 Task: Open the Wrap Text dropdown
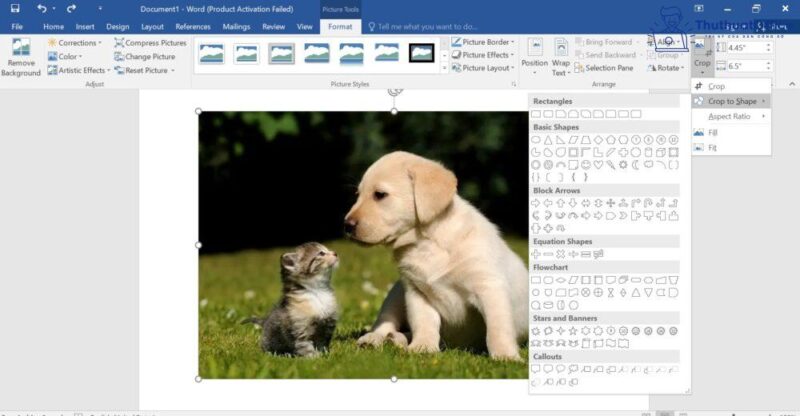(x=561, y=57)
